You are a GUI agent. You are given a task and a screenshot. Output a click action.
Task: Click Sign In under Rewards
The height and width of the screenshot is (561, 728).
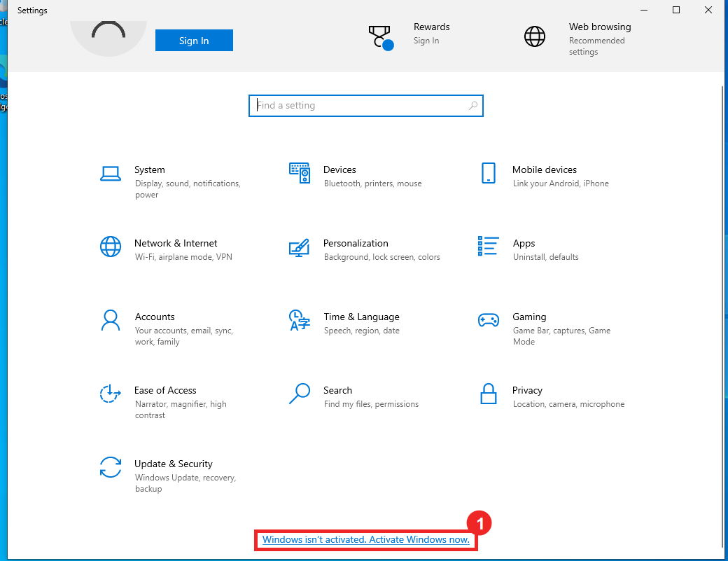point(426,41)
